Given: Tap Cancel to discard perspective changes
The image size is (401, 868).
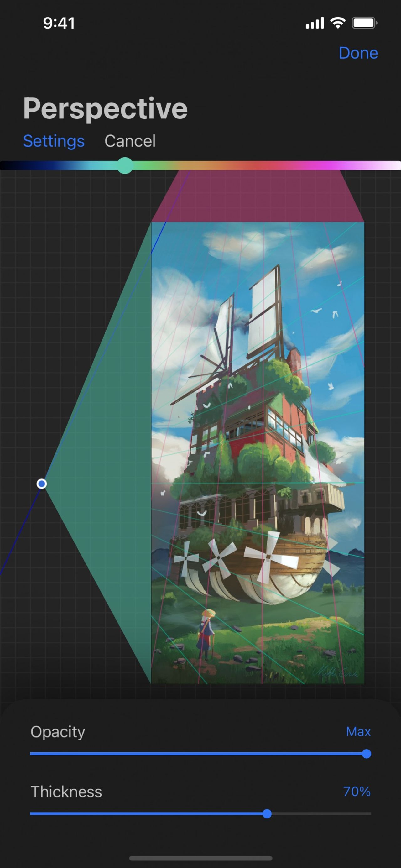Looking at the screenshot, I should click(130, 141).
